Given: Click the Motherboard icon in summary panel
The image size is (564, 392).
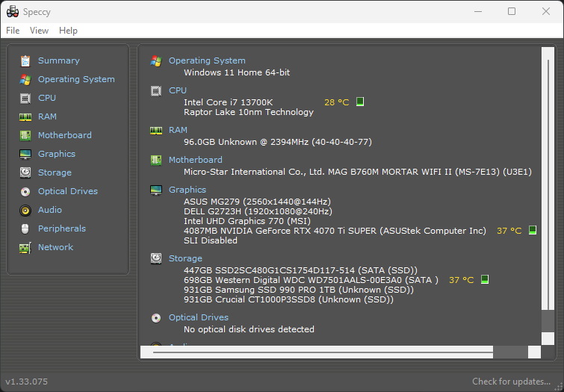Looking at the screenshot, I should coord(155,160).
